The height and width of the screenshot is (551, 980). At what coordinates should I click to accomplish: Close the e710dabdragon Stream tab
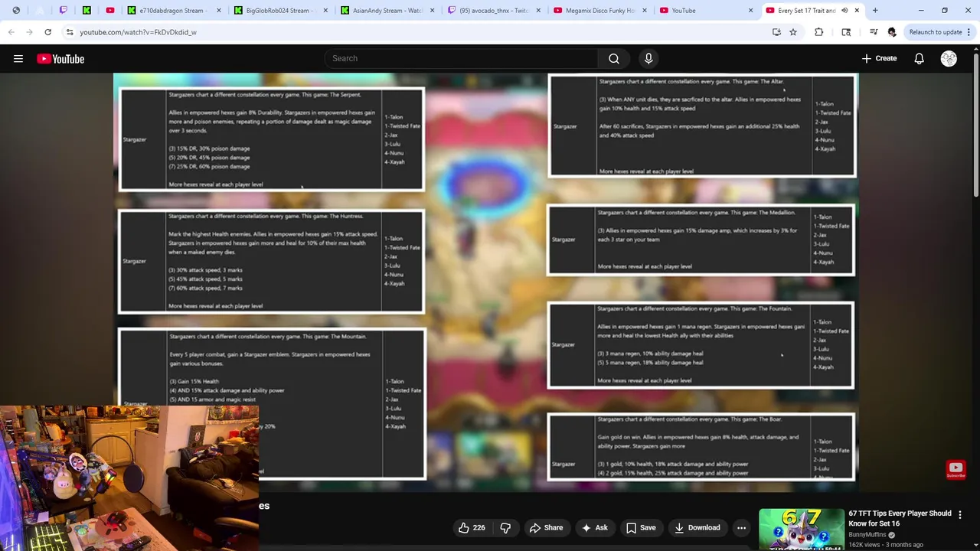pyautogui.click(x=217, y=11)
